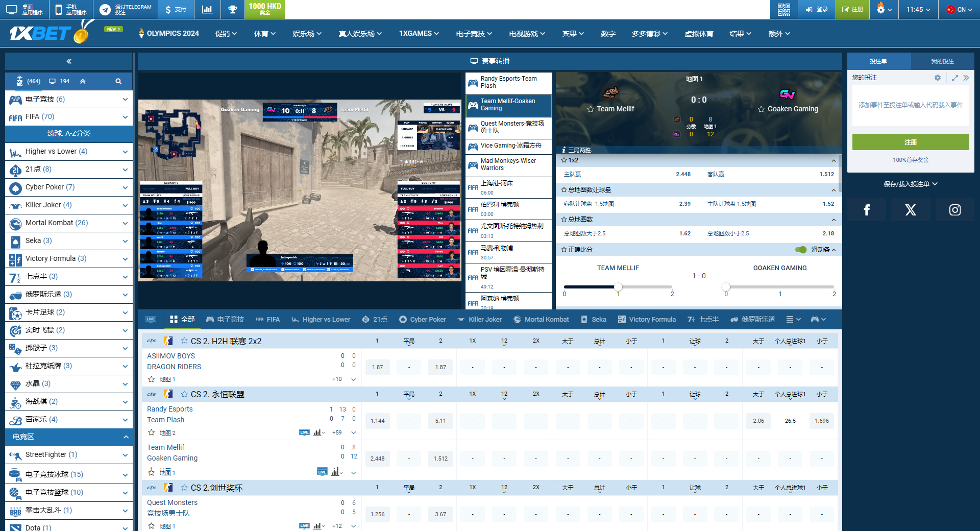Viewport: 980px width, 531px height.
Task: Open the X (Twitter) social icon
Action: (x=911, y=210)
